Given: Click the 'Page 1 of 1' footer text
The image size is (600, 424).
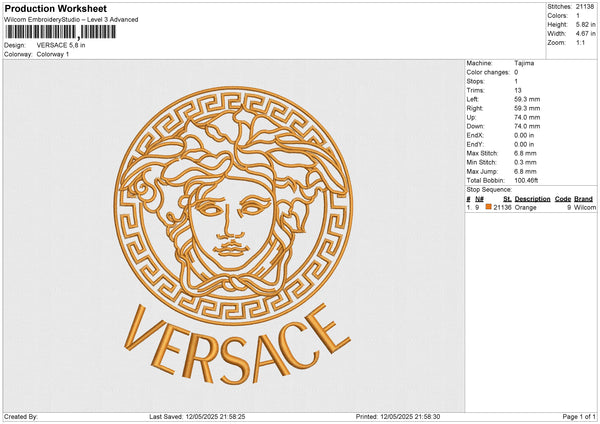Looking at the screenshot, I should [579, 416].
